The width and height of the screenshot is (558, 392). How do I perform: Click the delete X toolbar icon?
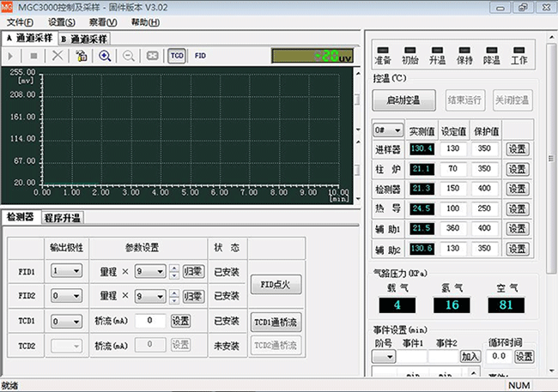(x=58, y=56)
